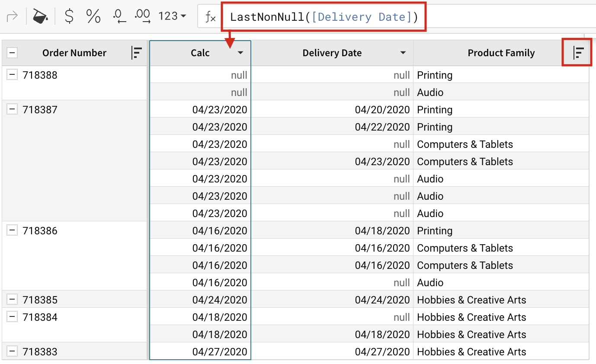The height and width of the screenshot is (364, 596).
Task: Click into the LastNonNull formula bar
Action: (324, 17)
